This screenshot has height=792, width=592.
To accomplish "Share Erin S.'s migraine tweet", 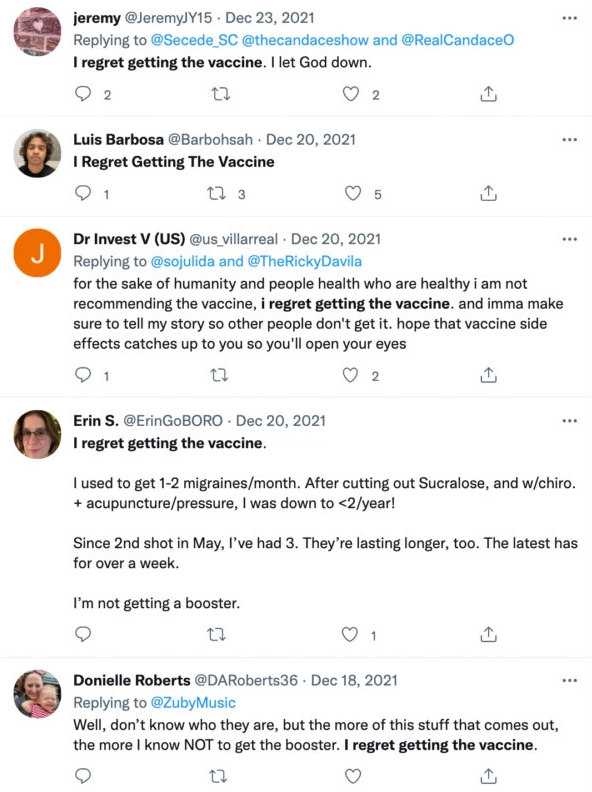I will pos(488,634).
